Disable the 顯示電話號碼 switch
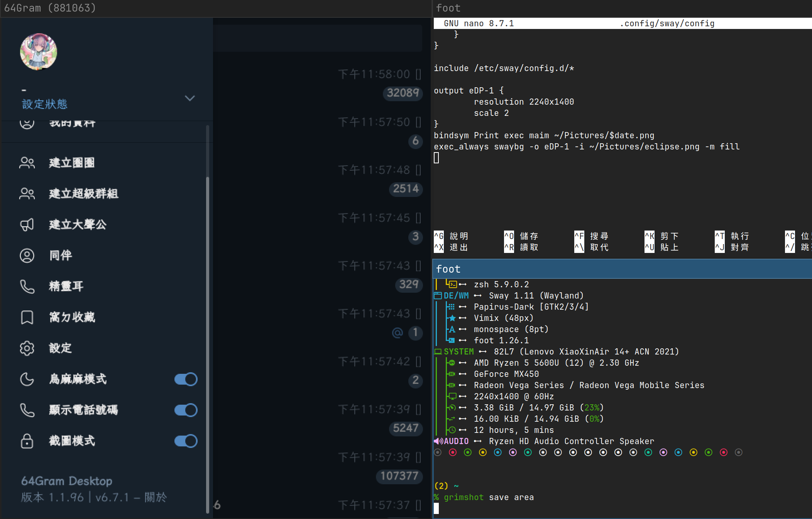The height and width of the screenshot is (519, 812). tap(186, 410)
